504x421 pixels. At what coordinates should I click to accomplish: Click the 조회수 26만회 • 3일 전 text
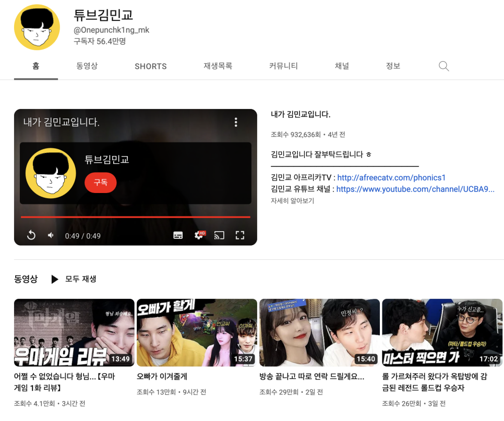pyautogui.click(x=414, y=404)
